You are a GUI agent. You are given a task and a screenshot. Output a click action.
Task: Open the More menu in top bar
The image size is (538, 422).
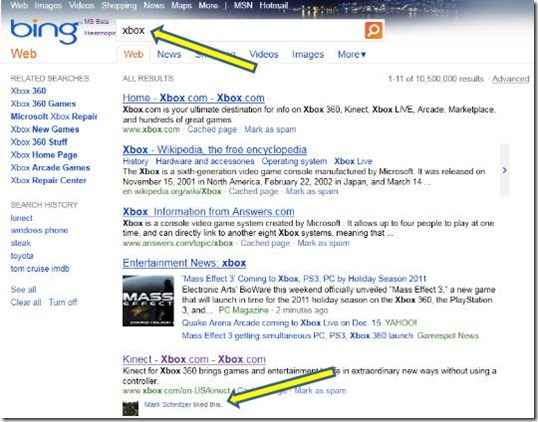pos(208,5)
